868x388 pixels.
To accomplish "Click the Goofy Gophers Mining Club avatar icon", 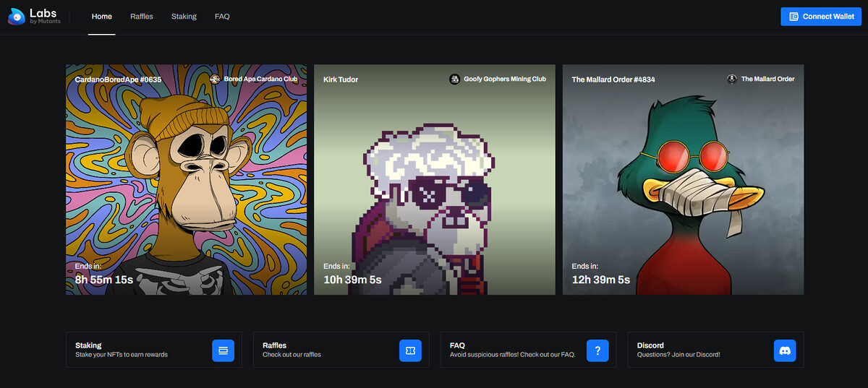I will 454,79.
